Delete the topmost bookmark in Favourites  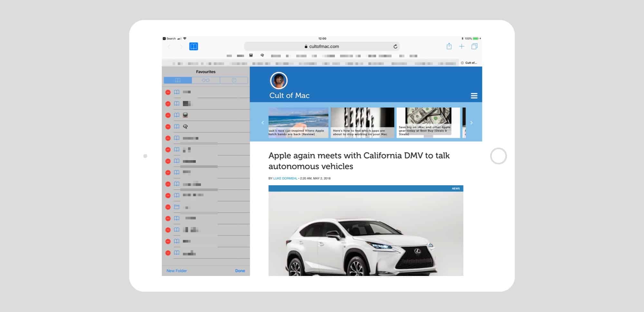click(168, 92)
